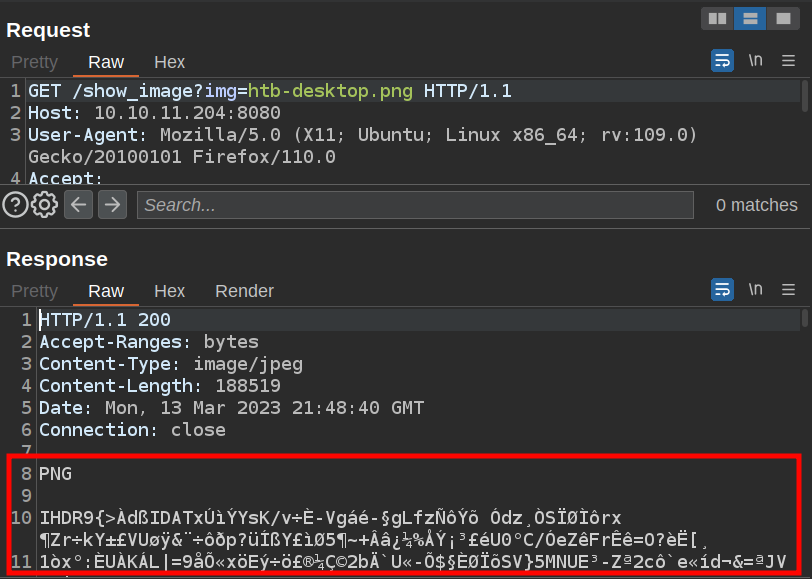Open the Request panel hamburger menu
This screenshot has height=579, width=812.
[x=789, y=61]
